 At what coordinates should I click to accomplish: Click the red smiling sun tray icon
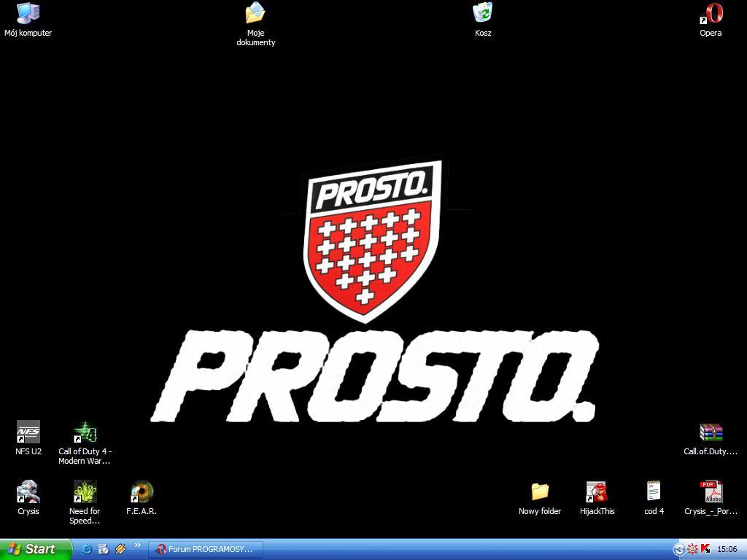[x=693, y=549]
